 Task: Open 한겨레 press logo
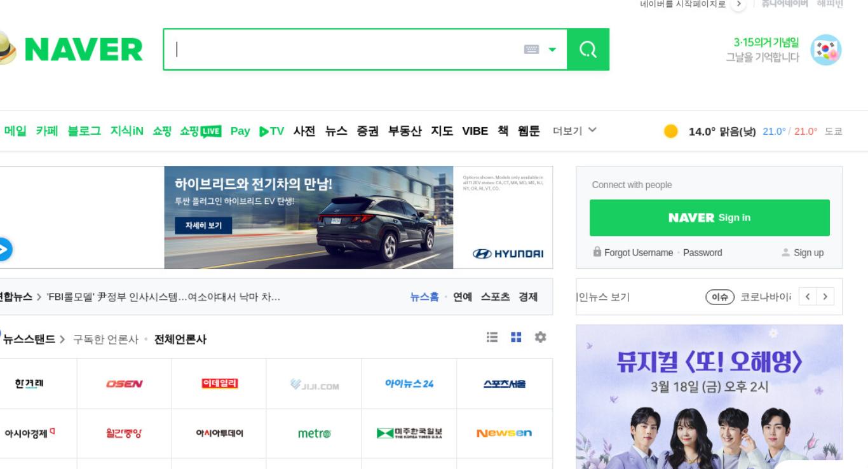(x=29, y=384)
